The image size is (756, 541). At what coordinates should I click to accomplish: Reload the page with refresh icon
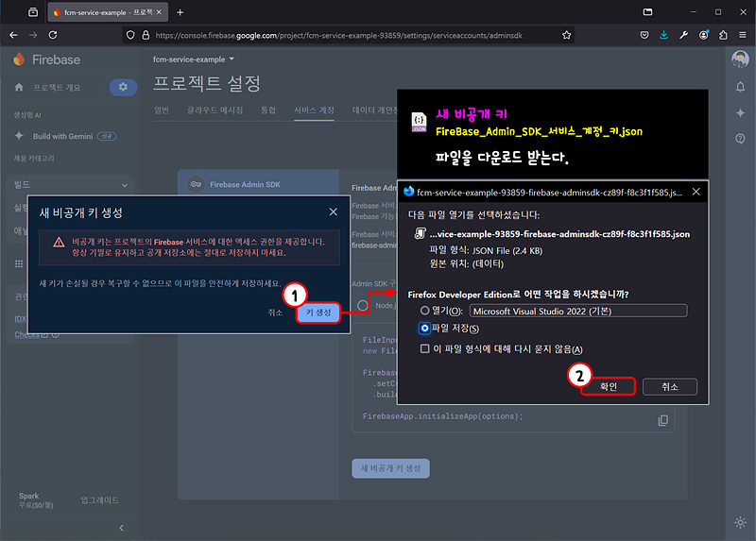point(53,35)
